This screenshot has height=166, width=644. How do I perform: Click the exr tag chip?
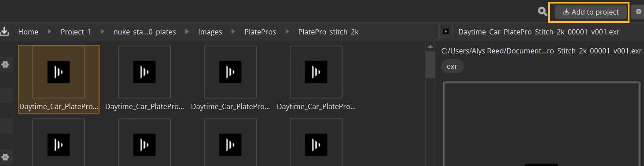pos(452,67)
